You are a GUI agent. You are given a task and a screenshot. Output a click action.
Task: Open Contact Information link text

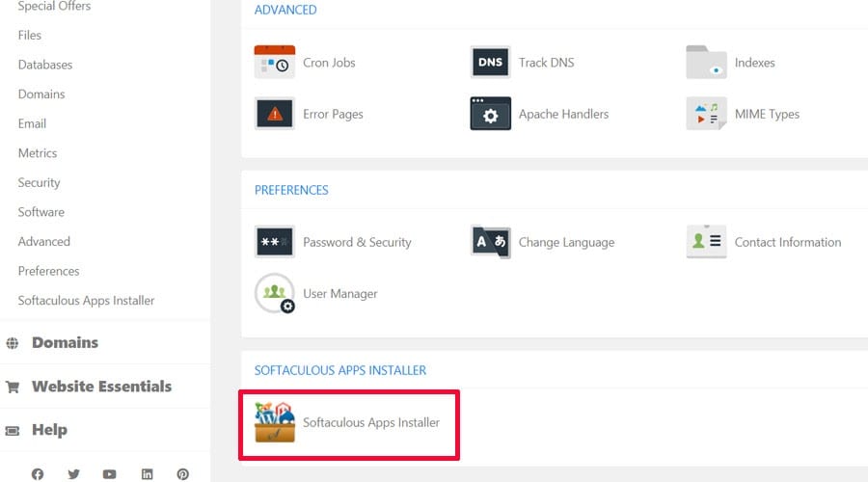[x=788, y=242]
